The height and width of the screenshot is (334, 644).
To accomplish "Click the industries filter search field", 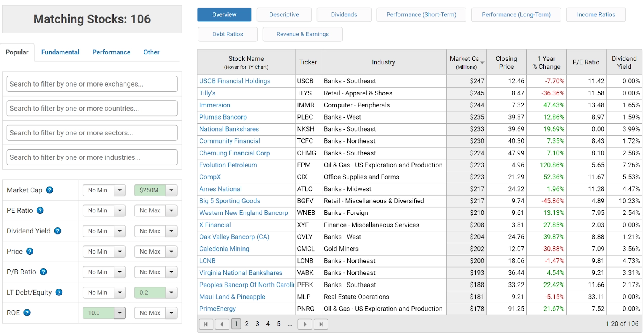I will coord(92,157).
